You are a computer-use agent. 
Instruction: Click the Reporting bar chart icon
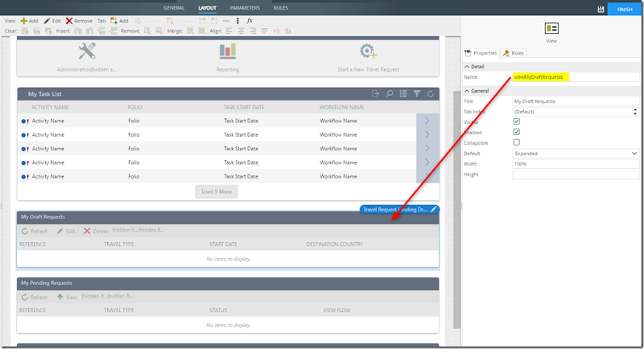click(228, 51)
